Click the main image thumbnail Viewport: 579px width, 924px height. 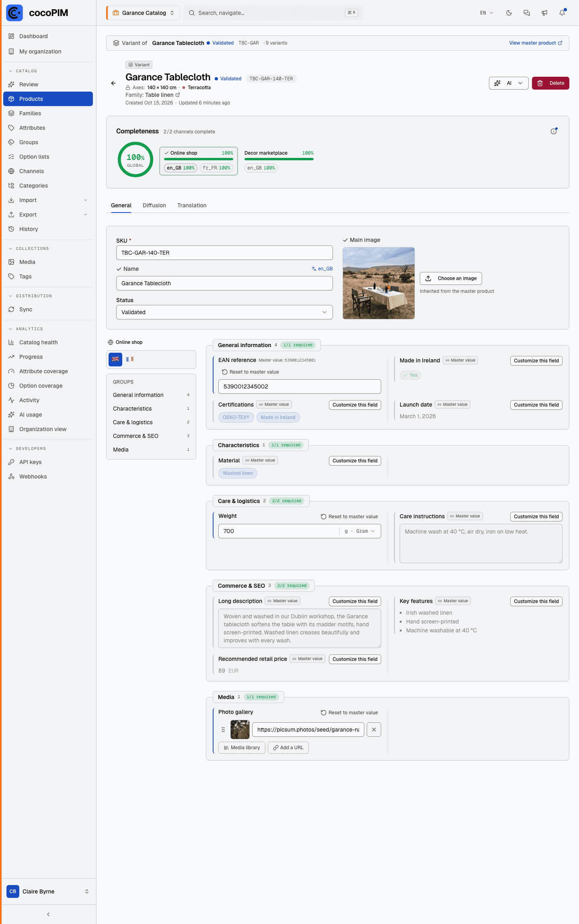coord(379,283)
